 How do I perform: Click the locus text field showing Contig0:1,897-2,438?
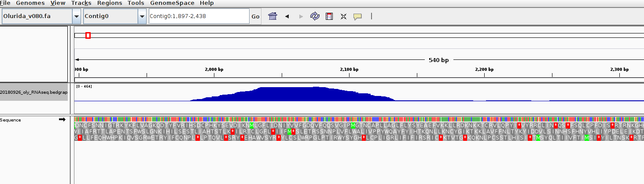pos(199,16)
